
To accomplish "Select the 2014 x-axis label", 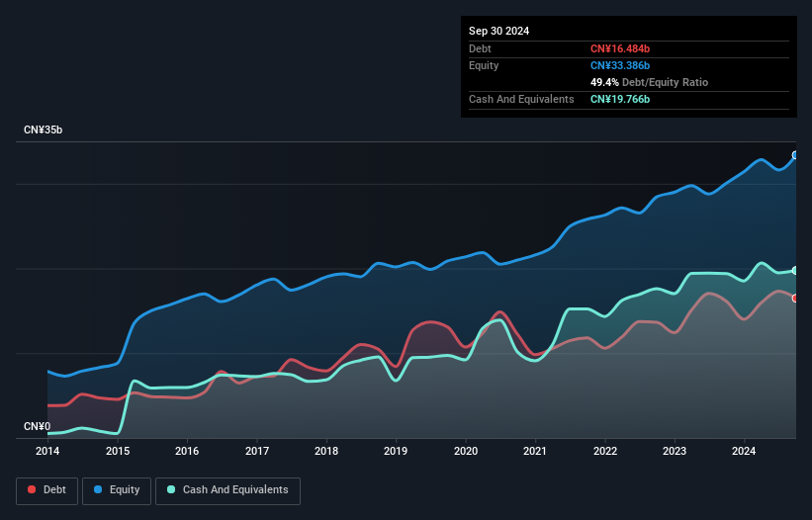I will point(46,451).
